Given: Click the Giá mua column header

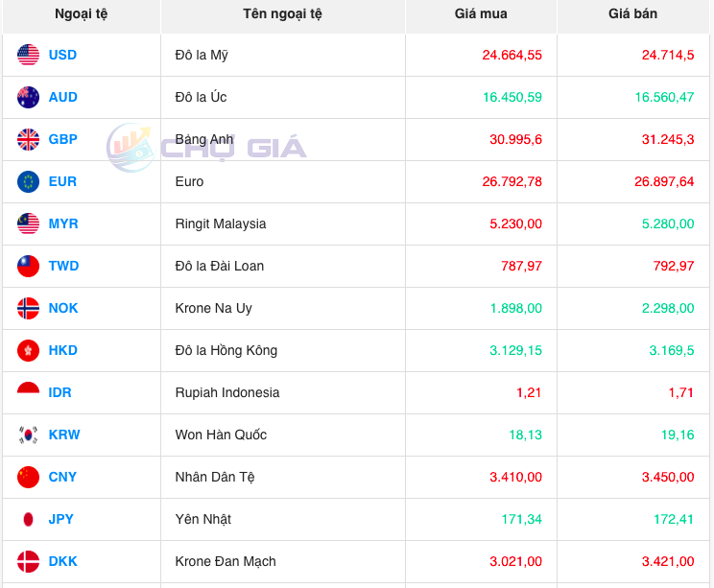Looking at the screenshot, I should tap(481, 13).
